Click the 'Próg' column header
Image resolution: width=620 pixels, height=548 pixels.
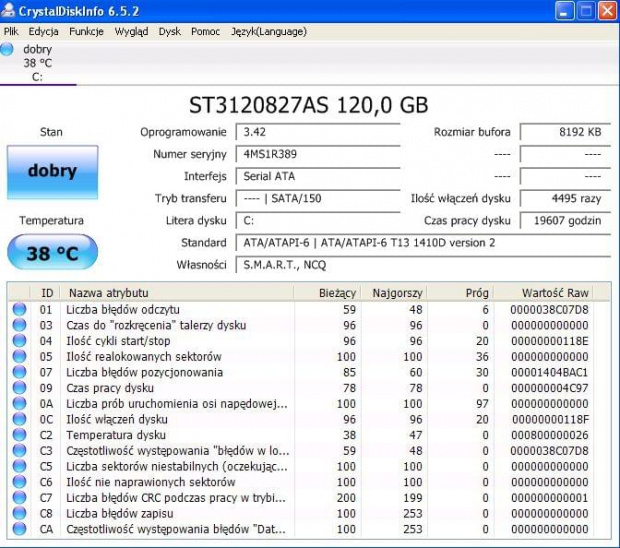tap(460, 293)
